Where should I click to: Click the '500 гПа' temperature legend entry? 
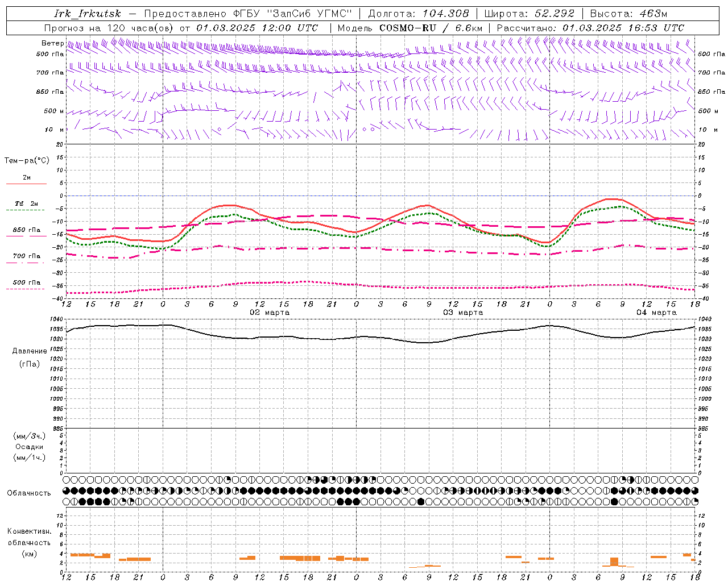(27, 282)
